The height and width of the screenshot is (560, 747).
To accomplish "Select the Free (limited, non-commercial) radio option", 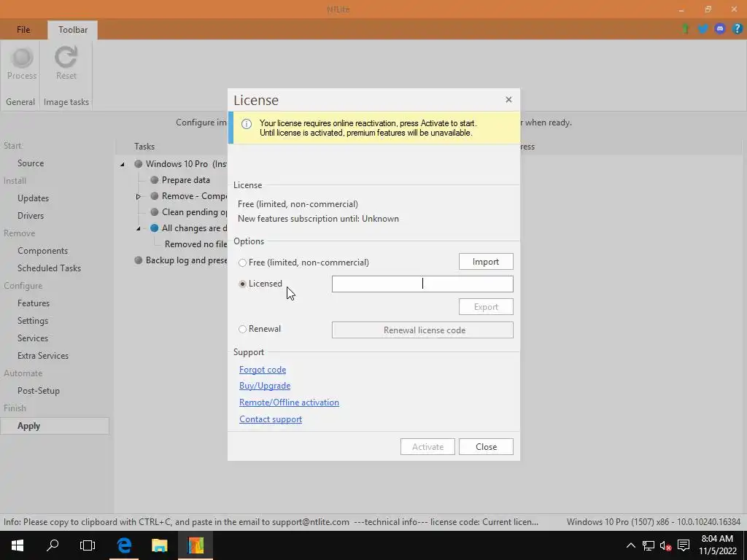I will (242, 262).
